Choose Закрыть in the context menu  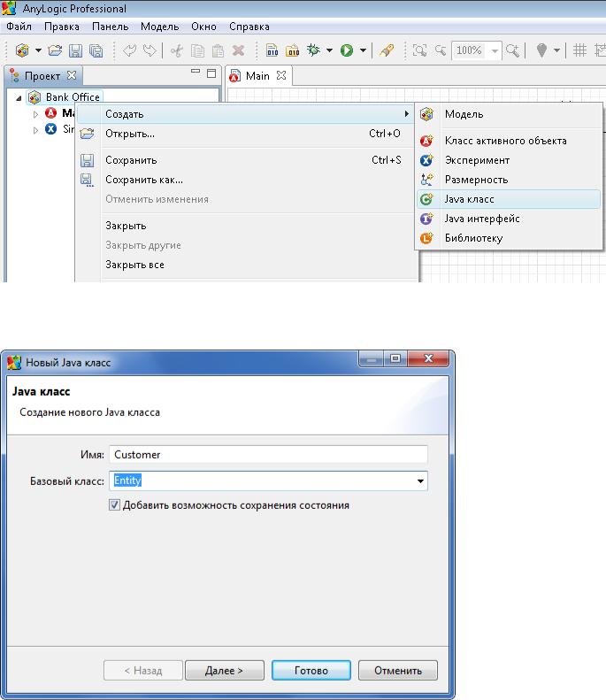[246, 226]
